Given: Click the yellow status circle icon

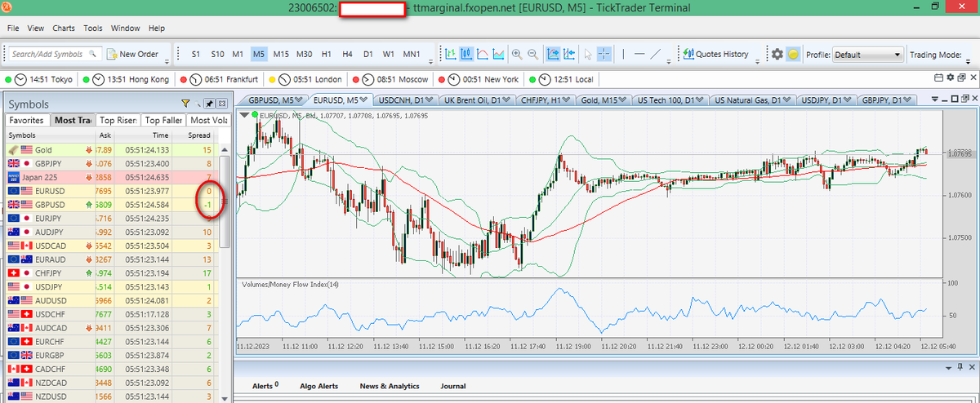Looking at the screenshot, I should [793, 55].
